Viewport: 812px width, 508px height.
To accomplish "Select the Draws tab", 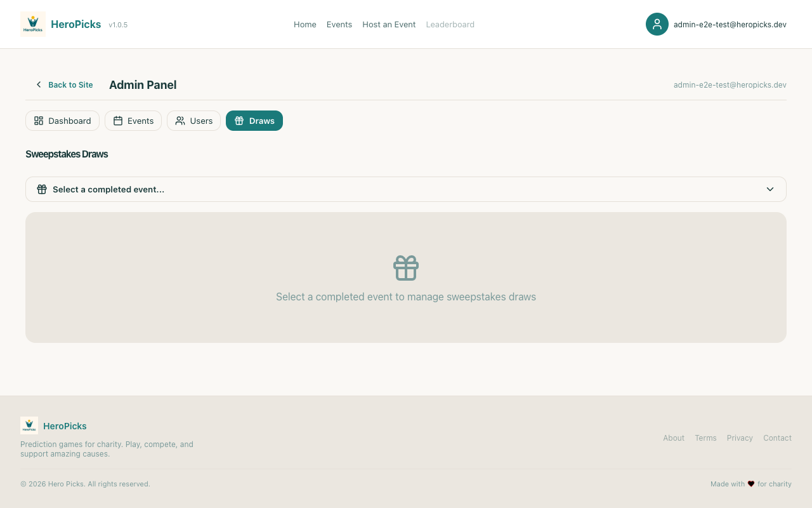I will pos(254,121).
